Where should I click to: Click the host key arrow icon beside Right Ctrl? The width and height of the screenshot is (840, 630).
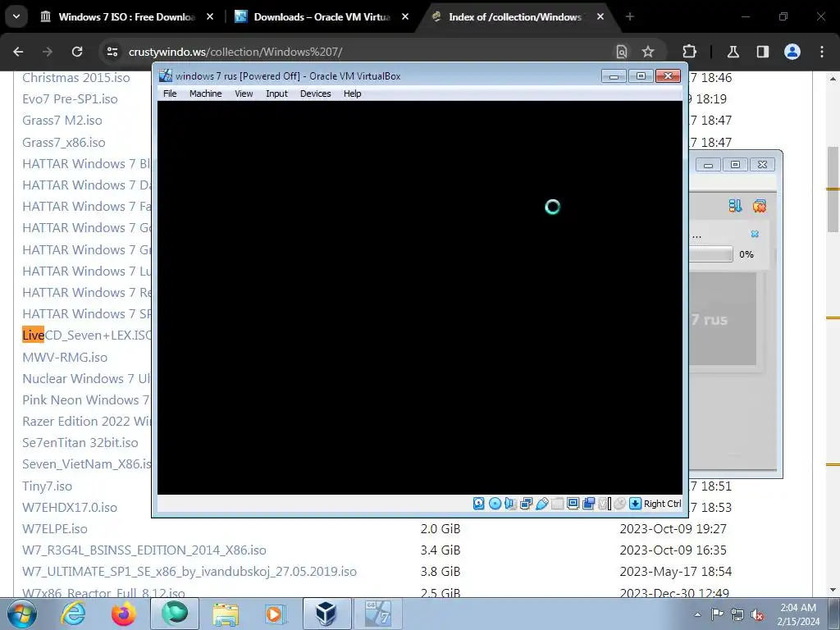(635, 504)
